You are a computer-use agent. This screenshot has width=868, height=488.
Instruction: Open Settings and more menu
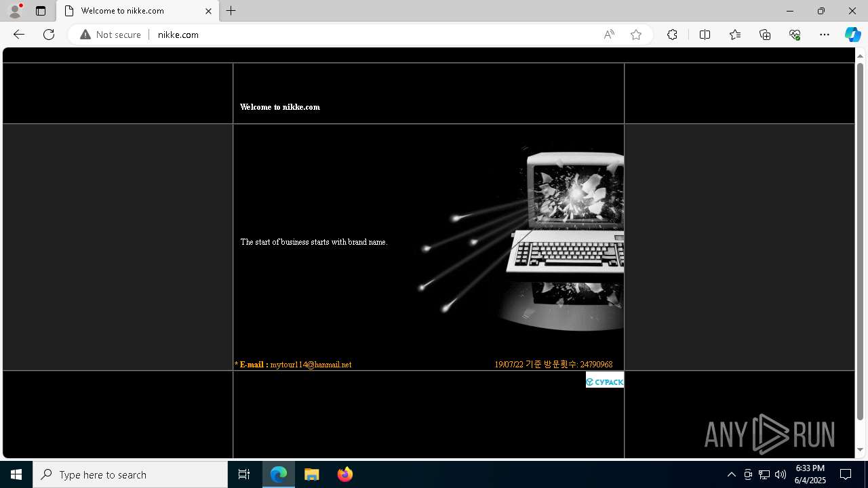(825, 35)
